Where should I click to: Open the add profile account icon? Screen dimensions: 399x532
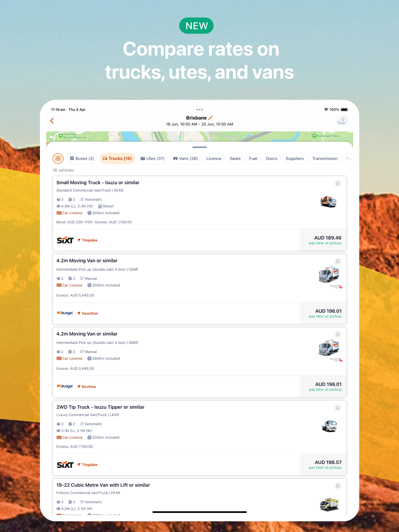click(x=342, y=121)
